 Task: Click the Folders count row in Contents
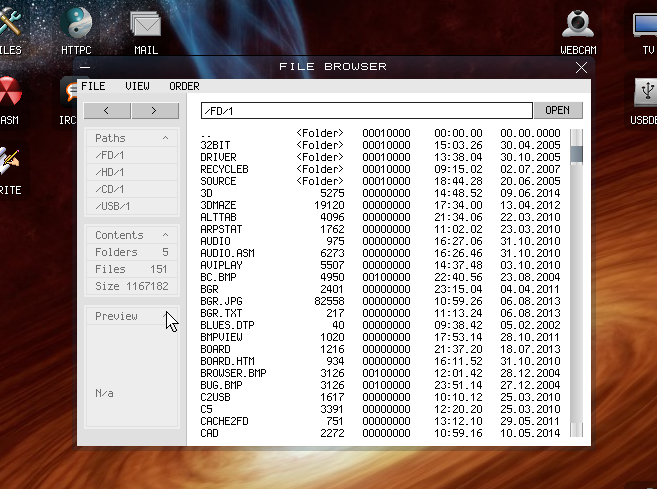point(132,252)
